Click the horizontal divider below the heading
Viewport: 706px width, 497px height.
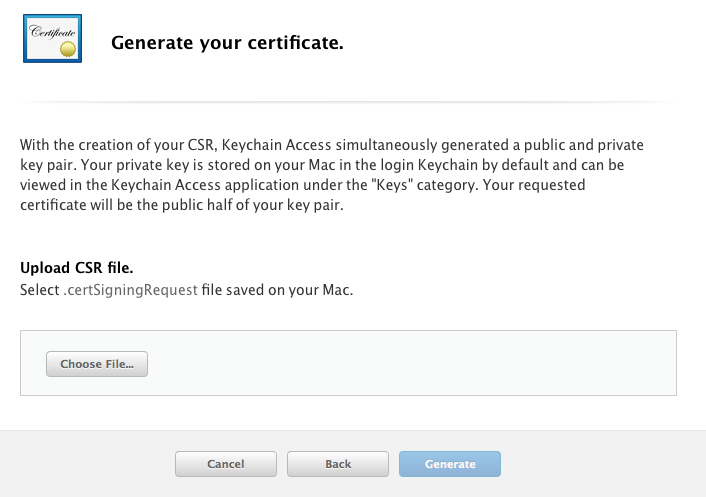coord(348,102)
